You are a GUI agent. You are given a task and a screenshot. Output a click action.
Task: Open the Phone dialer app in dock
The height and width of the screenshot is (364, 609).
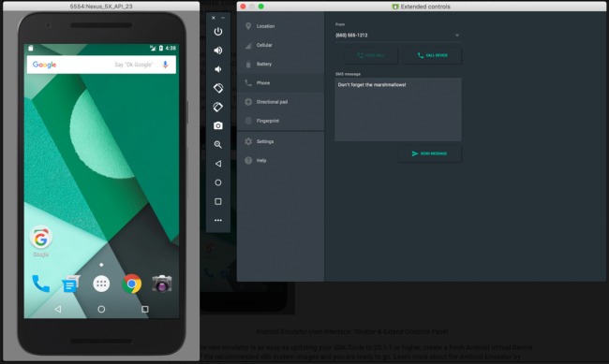pyautogui.click(x=41, y=284)
